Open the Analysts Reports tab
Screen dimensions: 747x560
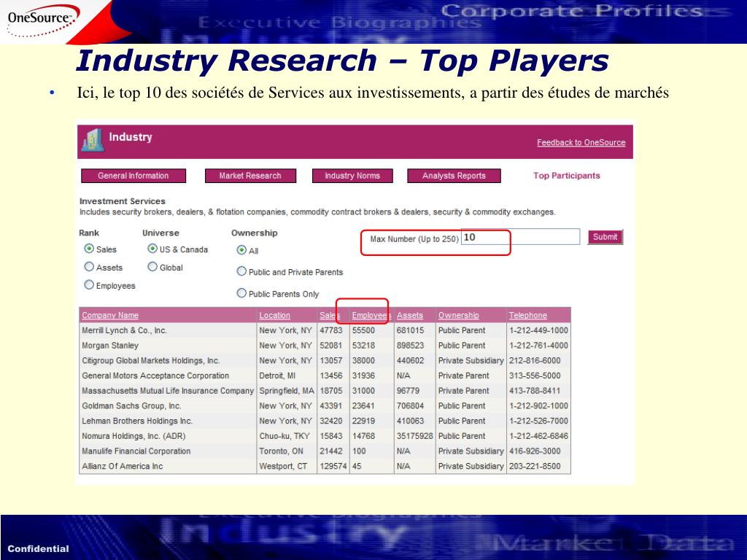point(454,176)
